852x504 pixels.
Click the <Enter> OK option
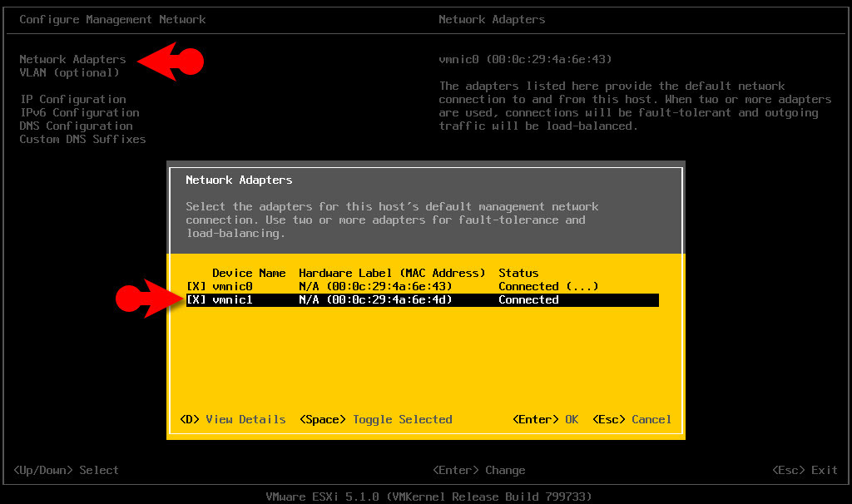(x=546, y=419)
